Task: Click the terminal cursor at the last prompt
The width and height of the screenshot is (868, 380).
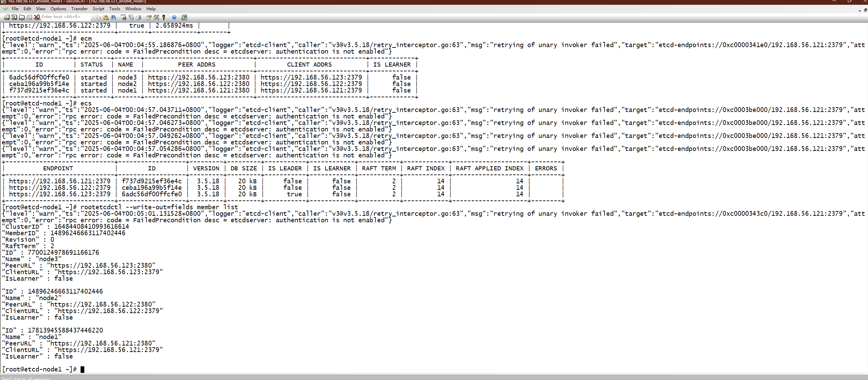Action: click(x=82, y=369)
